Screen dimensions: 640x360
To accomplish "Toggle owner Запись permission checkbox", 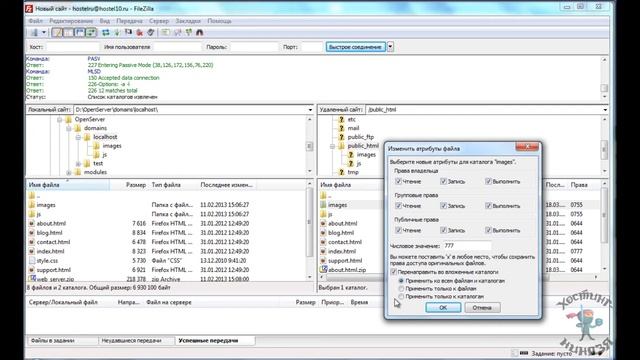I will (x=443, y=181).
